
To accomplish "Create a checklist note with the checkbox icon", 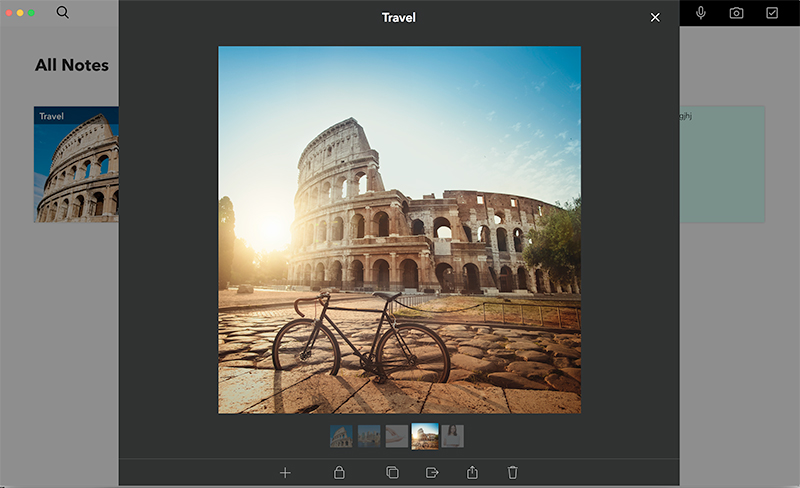I will pos(772,13).
